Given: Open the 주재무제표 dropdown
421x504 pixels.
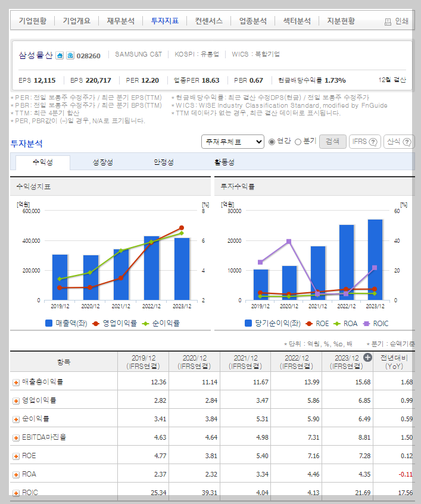Looking at the screenshot, I should pyautogui.click(x=232, y=142).
